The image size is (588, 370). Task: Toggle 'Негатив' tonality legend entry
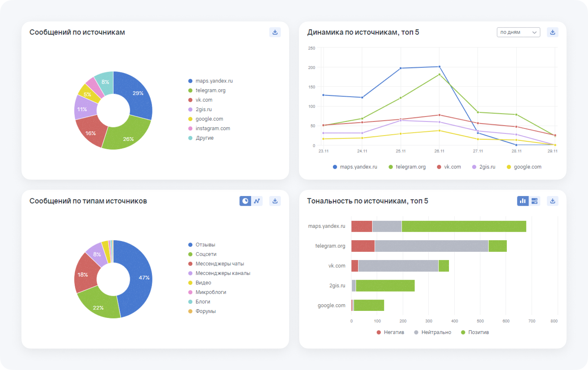point(390,332)
